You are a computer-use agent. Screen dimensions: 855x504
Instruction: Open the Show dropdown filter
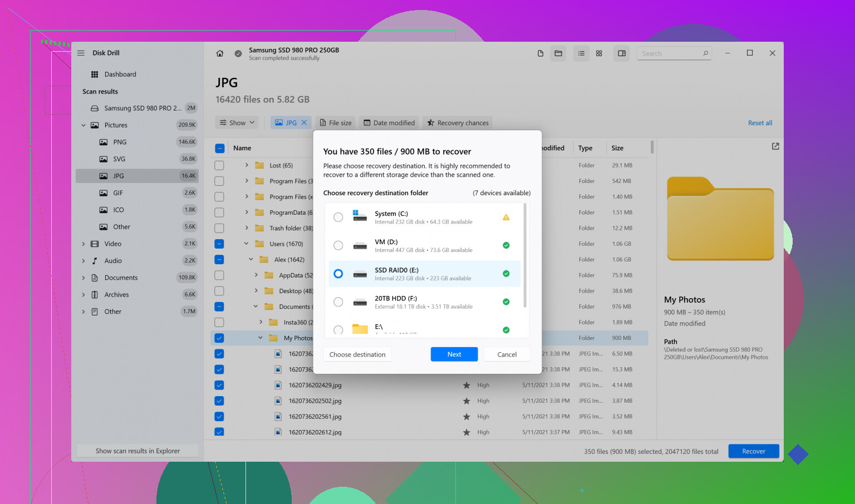pyautogui.click(x=237, y=122)
